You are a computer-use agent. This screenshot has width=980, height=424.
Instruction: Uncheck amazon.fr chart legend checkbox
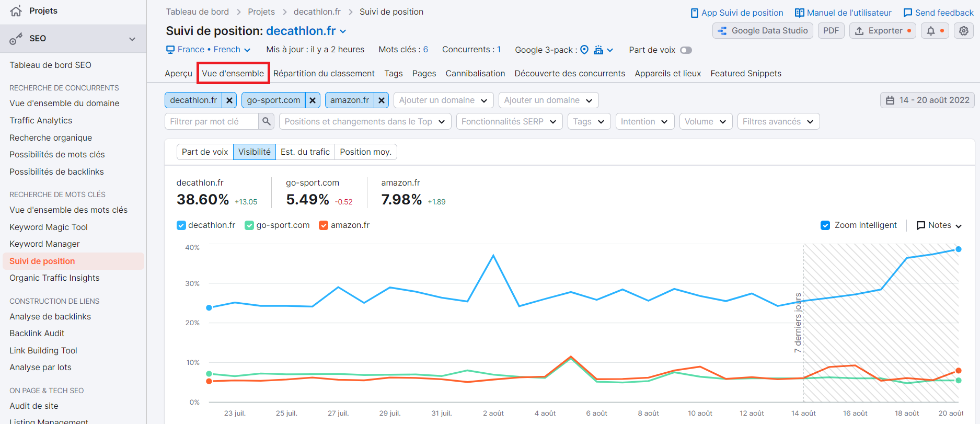[x=324, y=225]
